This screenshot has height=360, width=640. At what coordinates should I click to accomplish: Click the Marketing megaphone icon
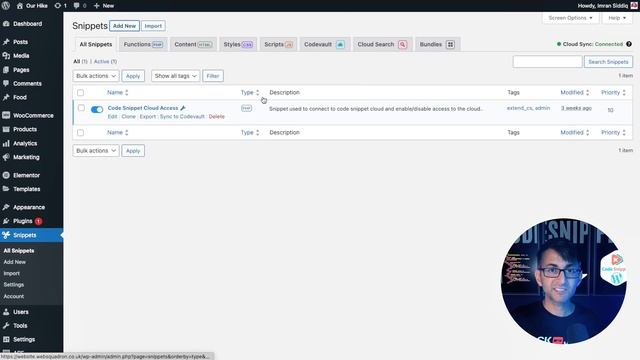6,157
